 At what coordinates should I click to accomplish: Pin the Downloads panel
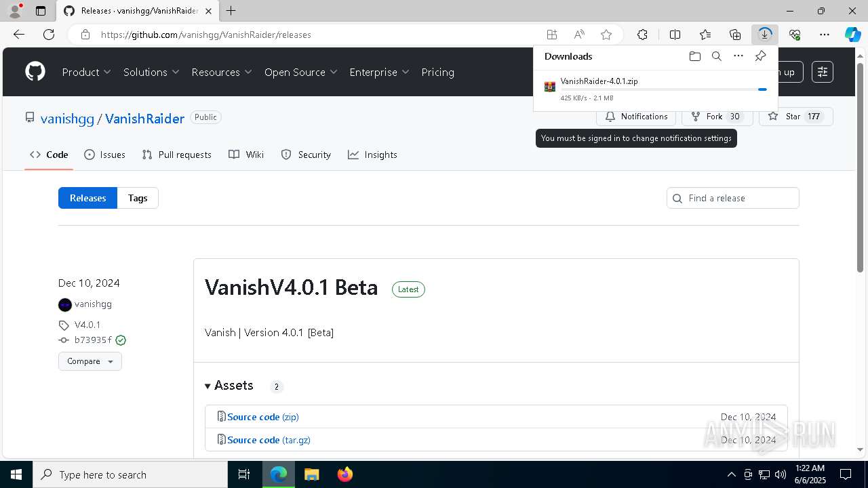click(x=761, y=56)
